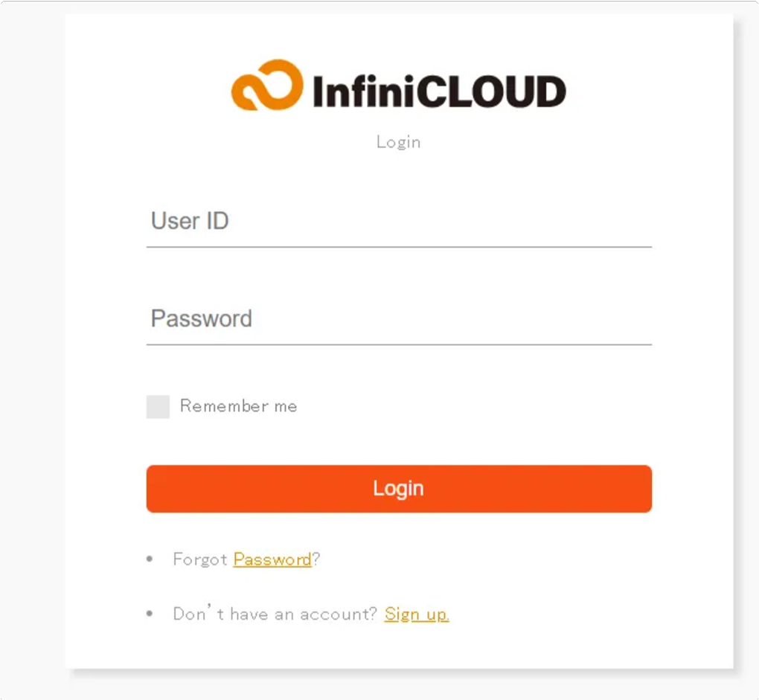Screen dimensions: 759x700
Task: Click the "Remember me" label text
Action: (238, 406)
